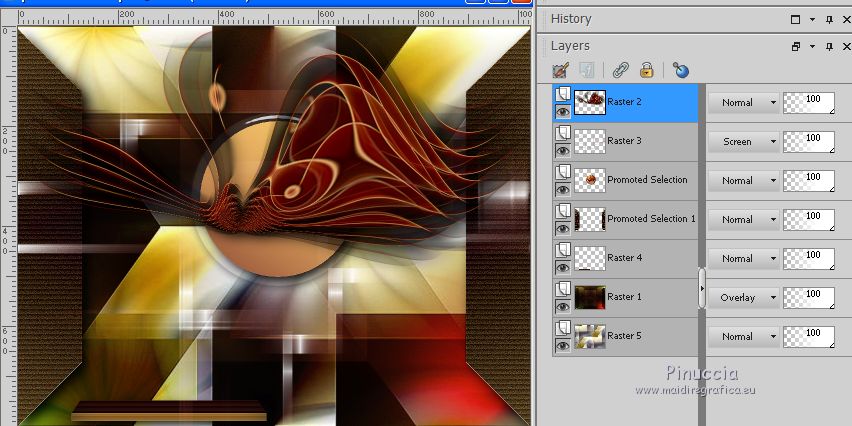Screen dimensions: 852x426
Task: Select the layer named Raster 4
Action: 624,258
